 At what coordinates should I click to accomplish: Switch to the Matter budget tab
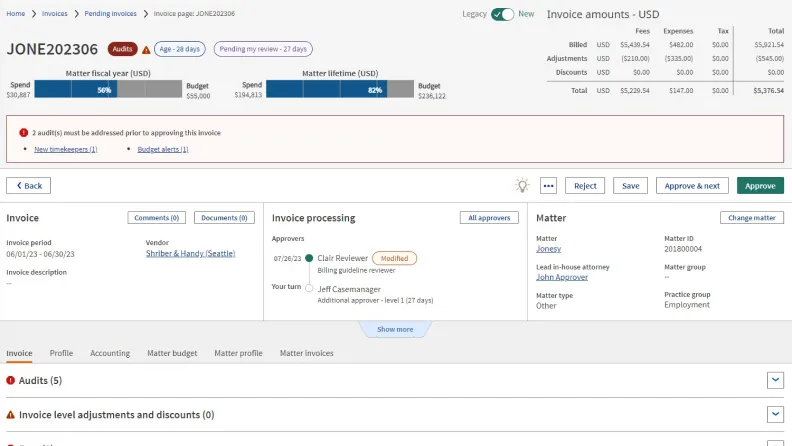172,353
